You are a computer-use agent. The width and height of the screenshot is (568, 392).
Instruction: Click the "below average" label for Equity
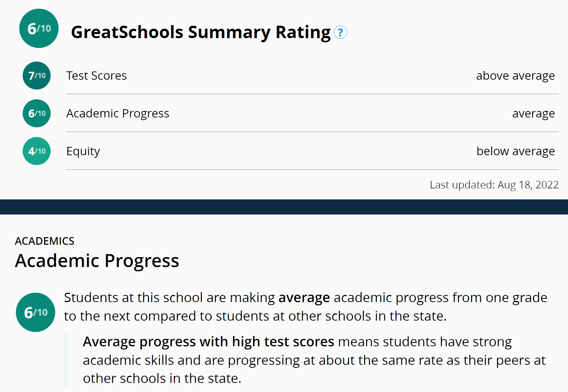[x=515, y=151]
